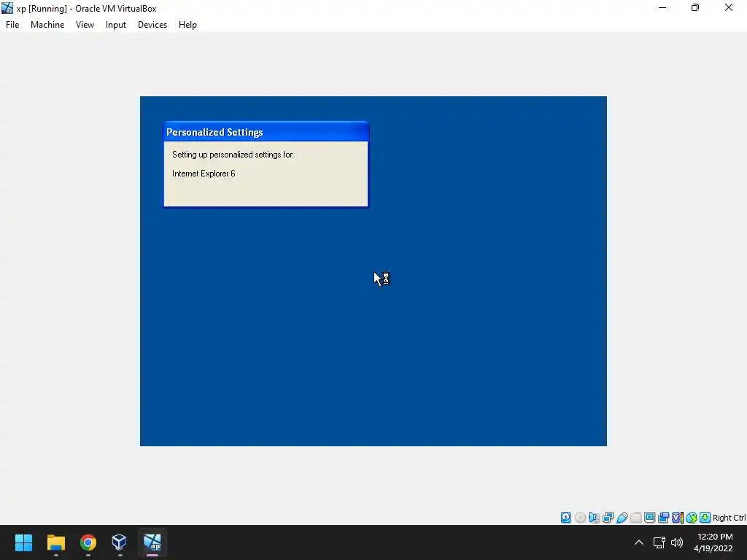Open the File menu in VirtualBox
747x560 pixels.
tap(12, 25)
